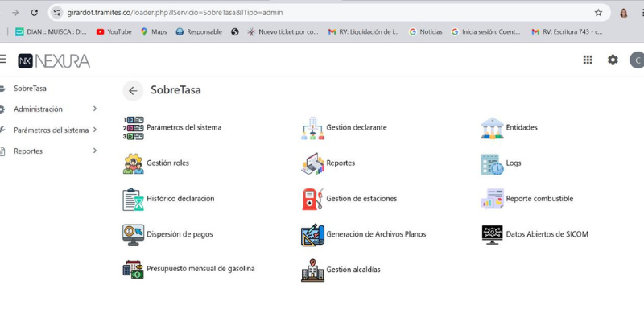Expand the Parámetros del sistema sidebar chevron
This screenshot has width=644, height=322.
click(95, 130)
